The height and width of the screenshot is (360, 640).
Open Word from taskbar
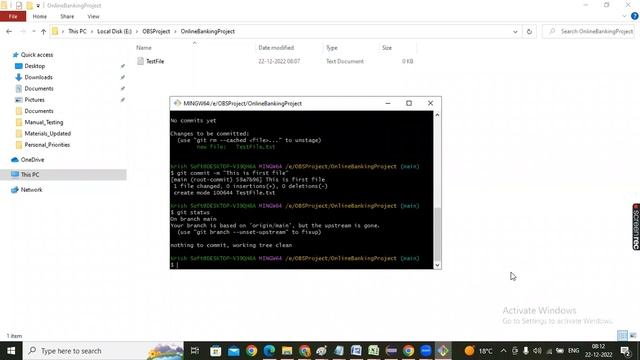(356, 351)
